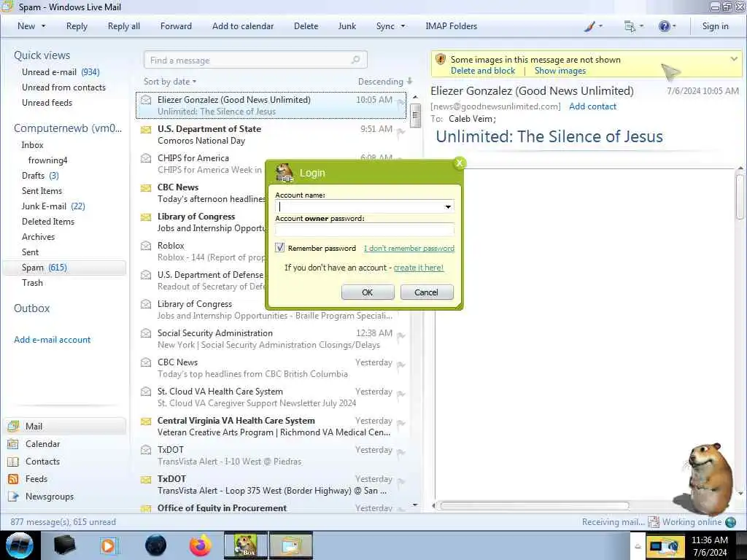This screenshot has height=560, width=747.
Task: Click the message list vertical scrollbar thumb
Action: pyautogui.click(x=415, y=115)
